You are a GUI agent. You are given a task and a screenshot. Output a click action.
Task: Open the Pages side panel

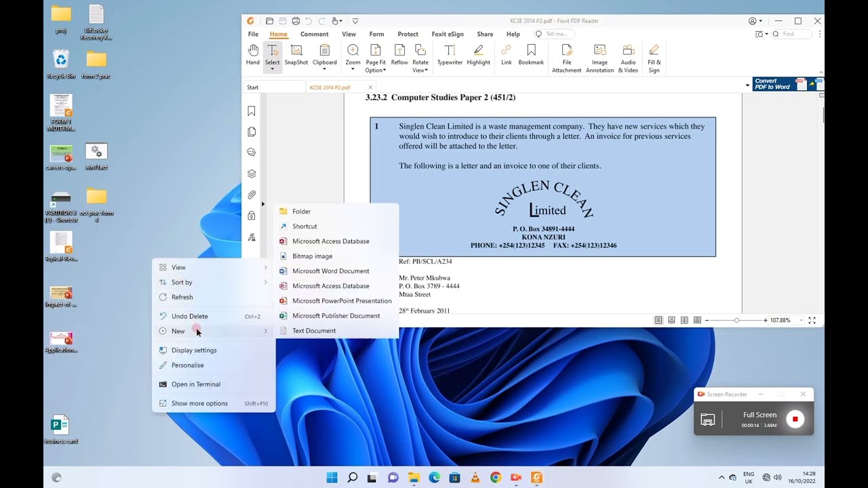point(252,131)
